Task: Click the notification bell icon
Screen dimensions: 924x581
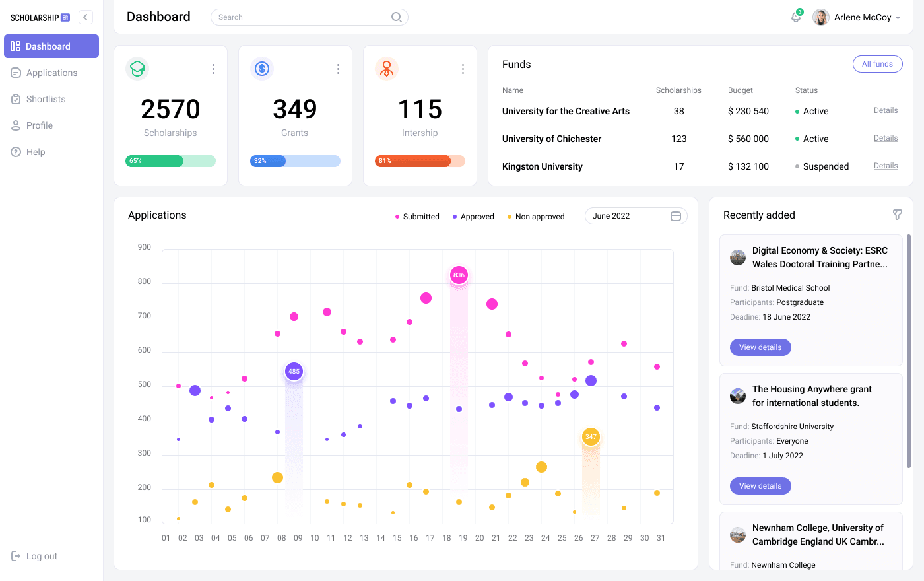Action: (x=796, y=17)
